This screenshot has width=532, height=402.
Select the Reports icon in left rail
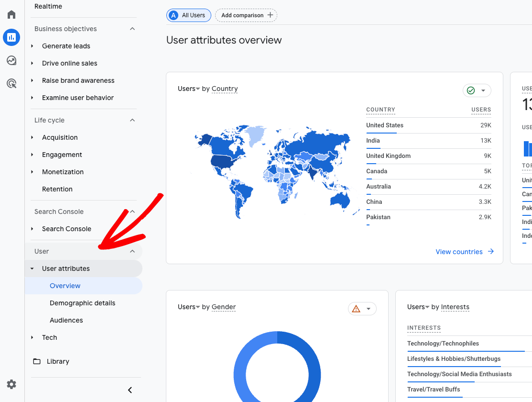click(11, 37)
